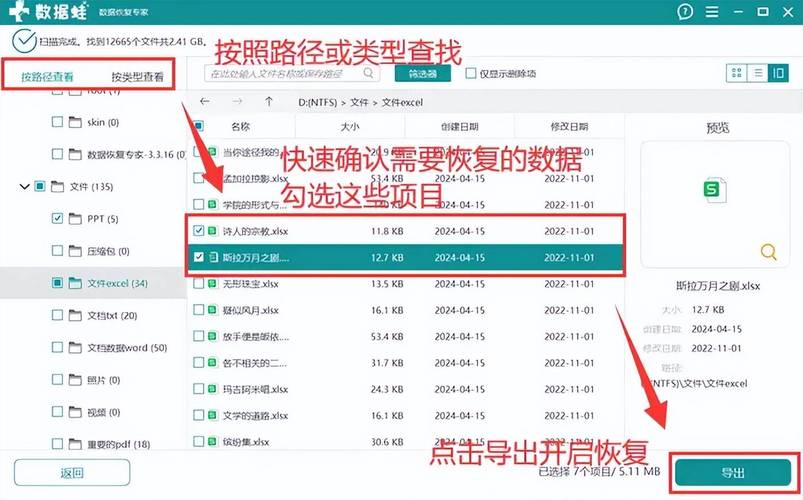Switch to detail view with preview pane
Viewport: 803px width, 500px height.
(x=778, y=73)
